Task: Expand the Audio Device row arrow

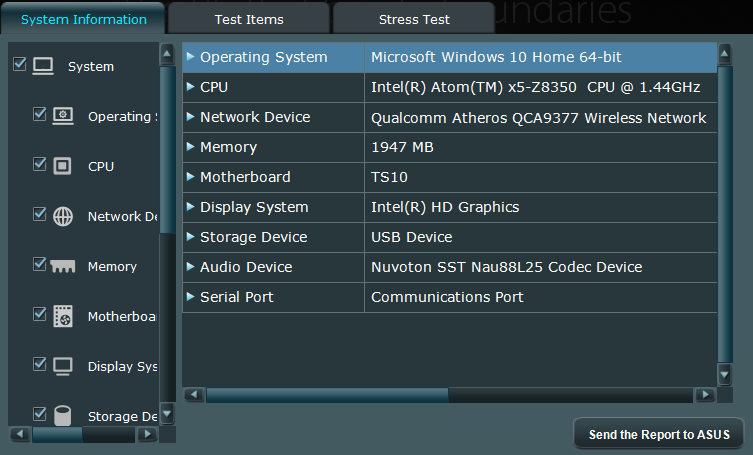Action: (190, 267)
